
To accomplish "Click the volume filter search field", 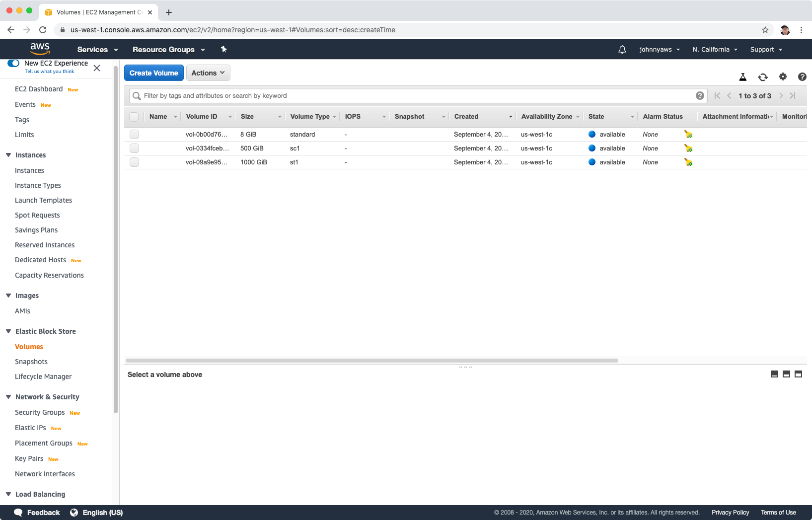I will coord(418,96).
